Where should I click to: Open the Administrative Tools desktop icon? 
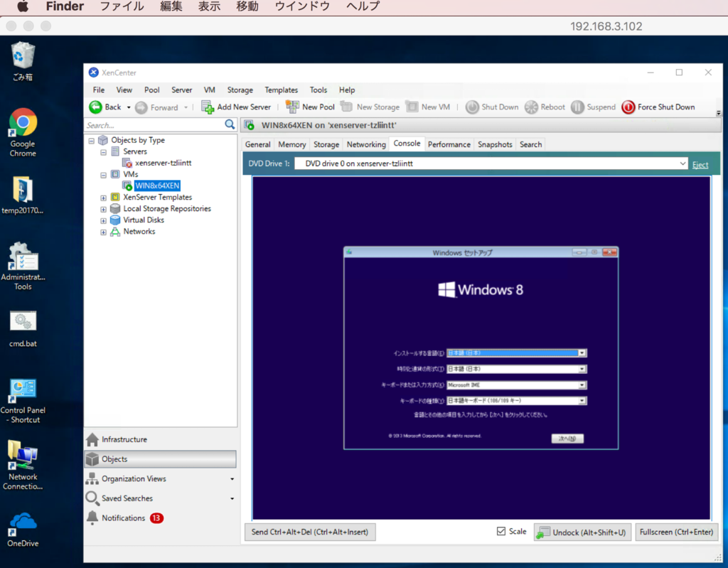pos(23,267)
